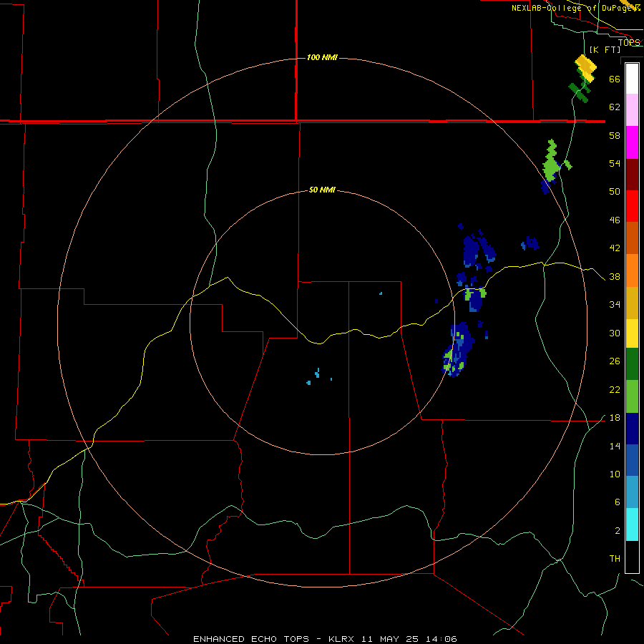Click the navy 18 legend color band
Image resolution: width=644 pixels, height=644 pixels.
tap(632, 429)
